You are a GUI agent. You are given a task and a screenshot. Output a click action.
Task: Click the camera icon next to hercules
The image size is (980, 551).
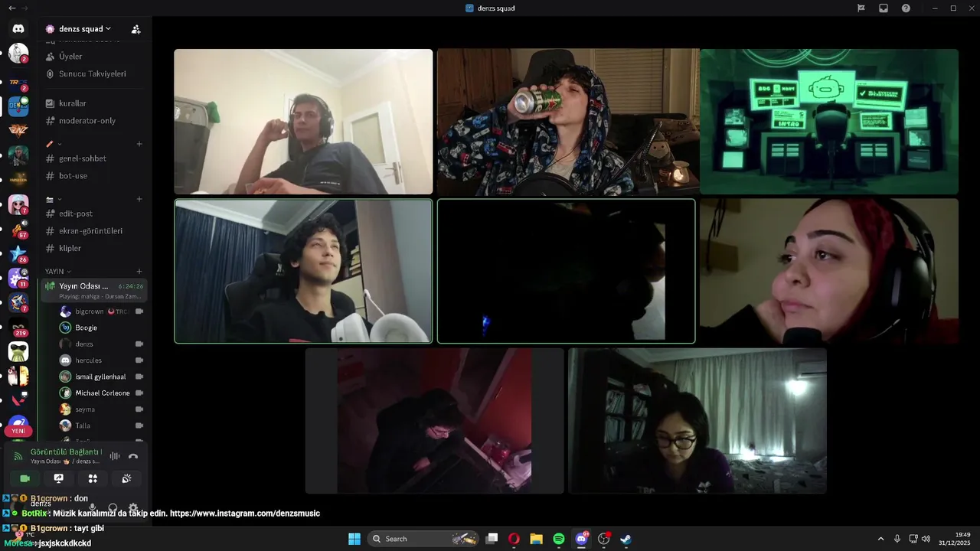139,360
